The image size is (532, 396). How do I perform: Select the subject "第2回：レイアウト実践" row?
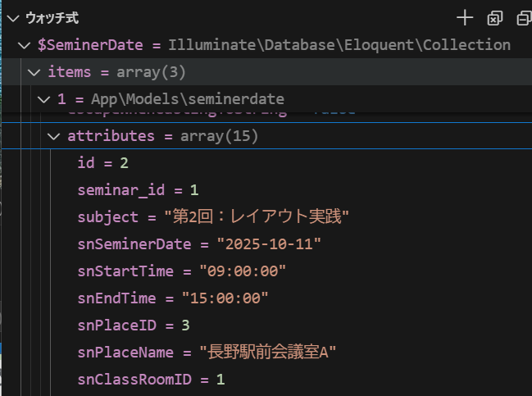[x=266, y=216]
